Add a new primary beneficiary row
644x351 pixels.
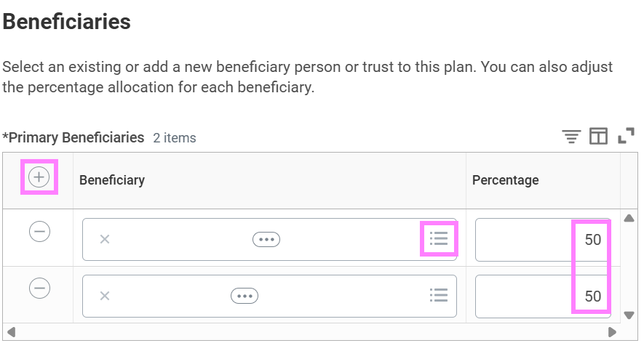pyautogui.click(x=39, y=177)
